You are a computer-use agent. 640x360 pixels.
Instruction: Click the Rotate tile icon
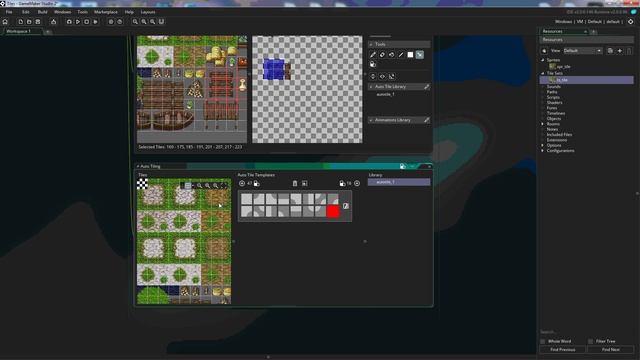391,76
